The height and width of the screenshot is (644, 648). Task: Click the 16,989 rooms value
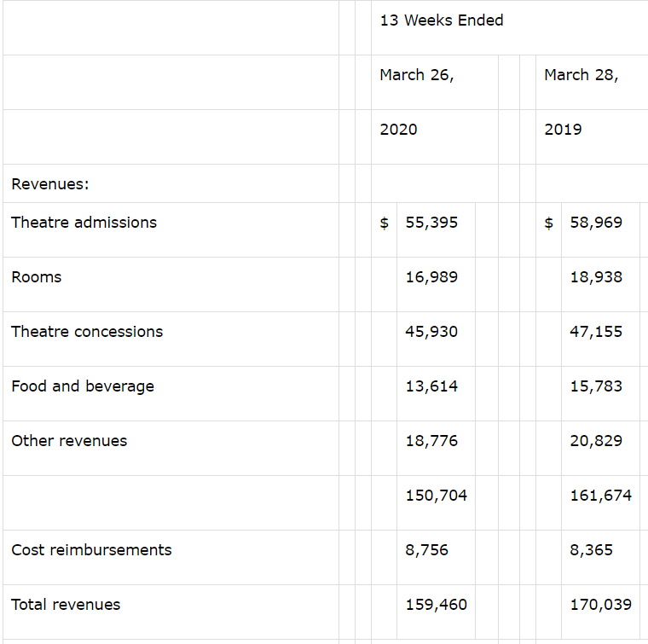point(431,277)
